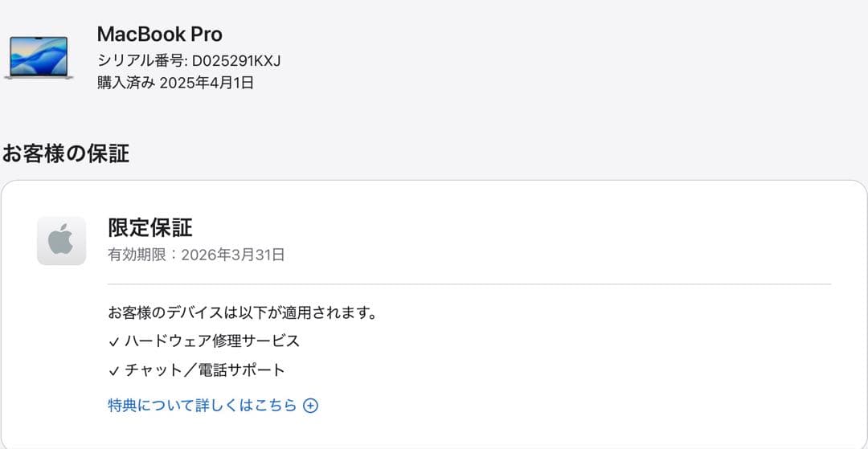The width and height of the screenshot is (868, 449).
Task: Click the purchase date 2025年4月1日
Action: click(207, 83)
